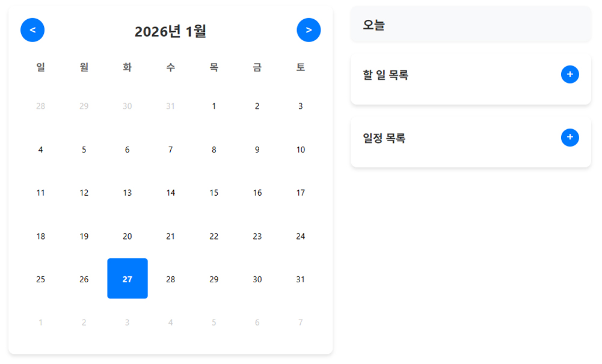602x364 pixels.
Task: Select December 28 from the previous month
Action: coord(41,106)
